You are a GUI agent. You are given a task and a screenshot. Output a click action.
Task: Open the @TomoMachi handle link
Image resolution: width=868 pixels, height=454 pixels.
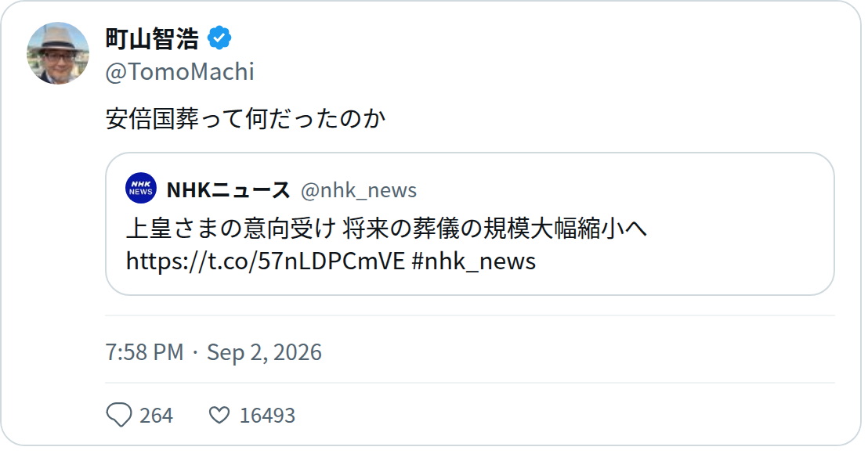tap(180, 72)
